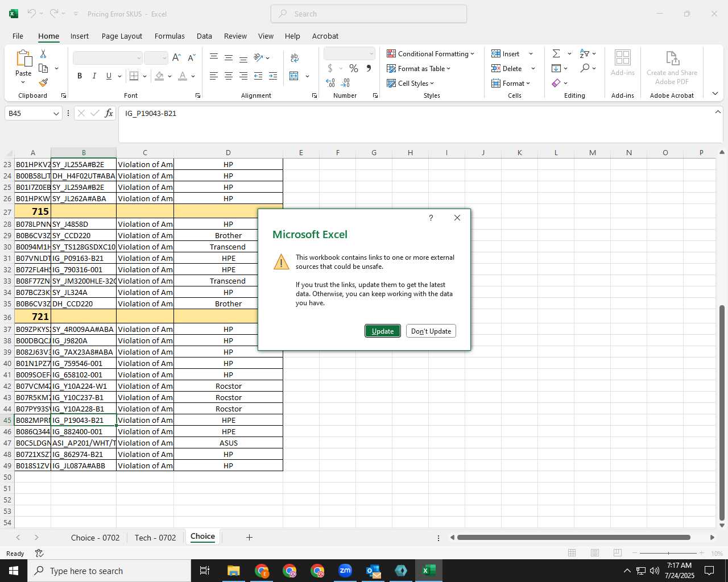
Task: Toggle Underline formatting
Action: pos(109,76)
